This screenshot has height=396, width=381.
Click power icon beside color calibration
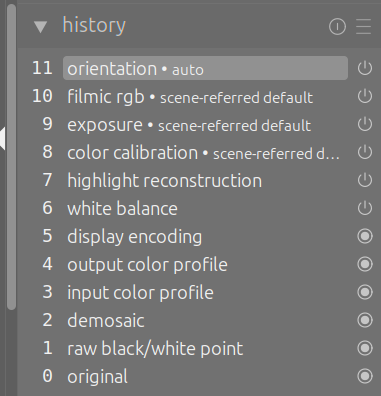click(365, 152)
